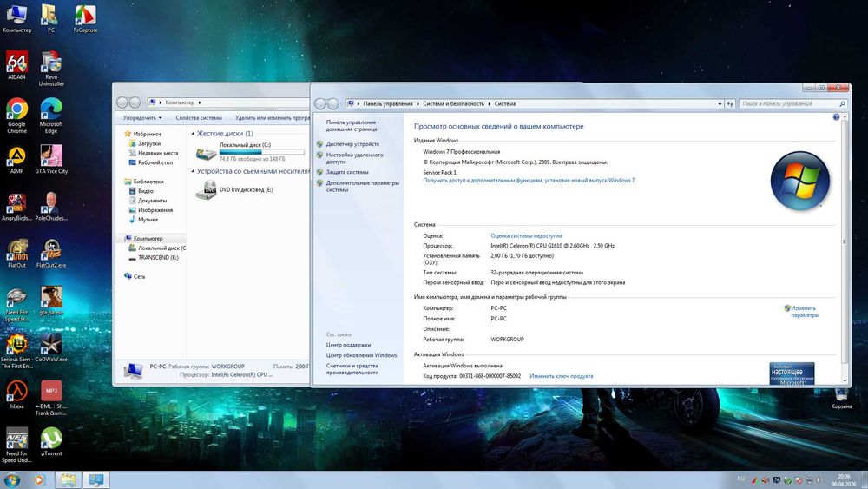
Task: Click the Настройка удаленного доступа link
Action: (354, 158)
